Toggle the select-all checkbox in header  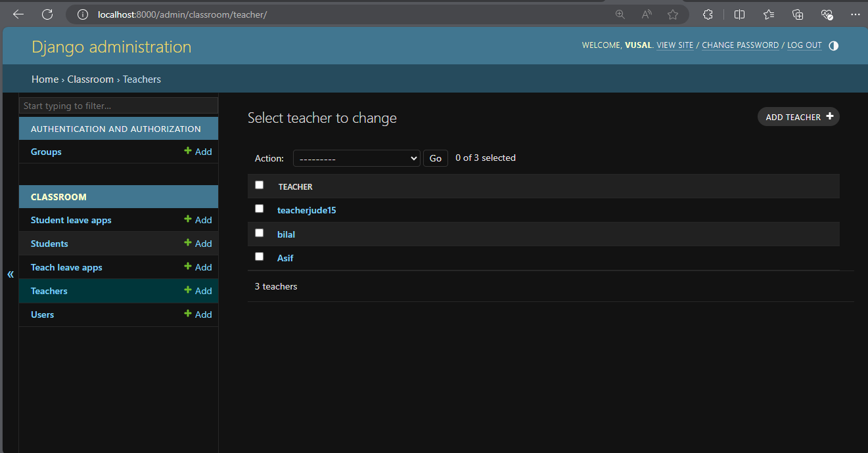[x=259, y=185]
